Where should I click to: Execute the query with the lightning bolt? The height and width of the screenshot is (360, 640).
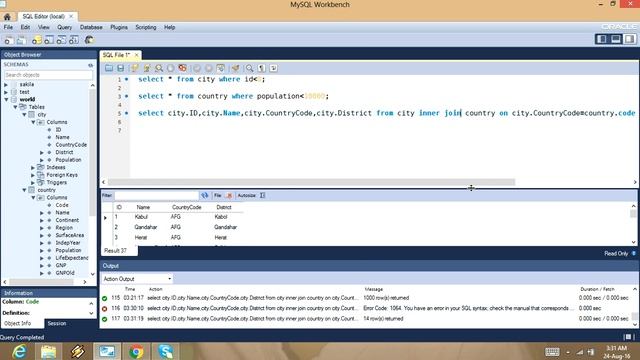pyautogui.click(x=134, y=68)
